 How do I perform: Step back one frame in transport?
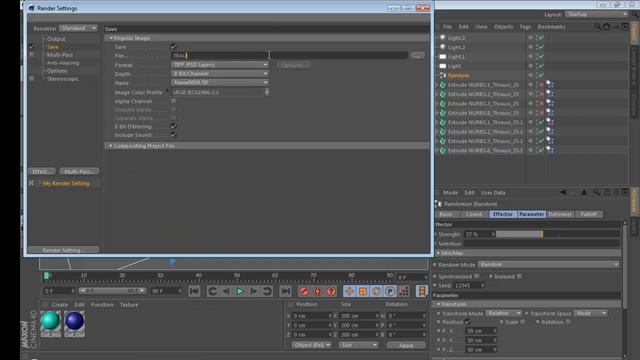click(x=226, y=291)
